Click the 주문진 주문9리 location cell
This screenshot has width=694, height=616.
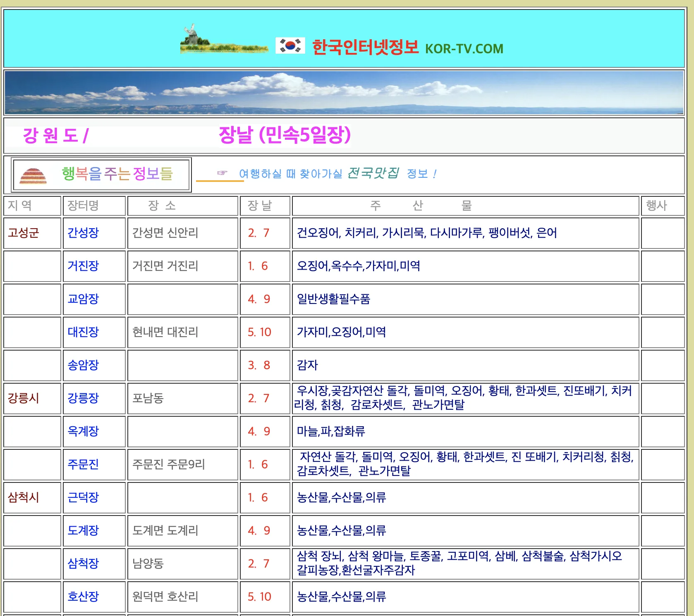point(182,464)
